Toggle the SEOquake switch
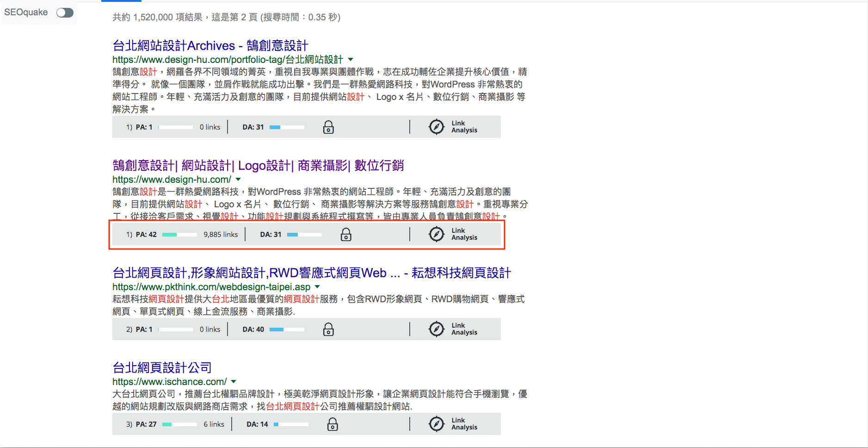This screenshot has height=448, width=868. click(x=65, y=12)
